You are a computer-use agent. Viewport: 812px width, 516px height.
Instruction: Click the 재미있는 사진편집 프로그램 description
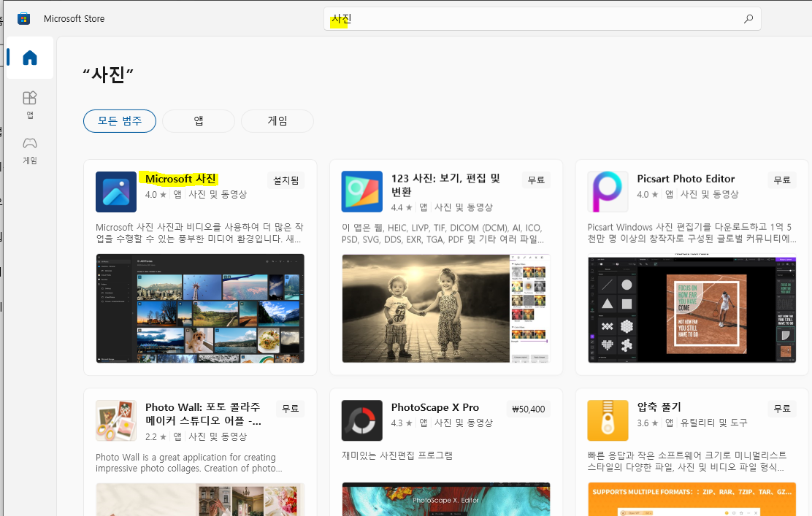397,455
